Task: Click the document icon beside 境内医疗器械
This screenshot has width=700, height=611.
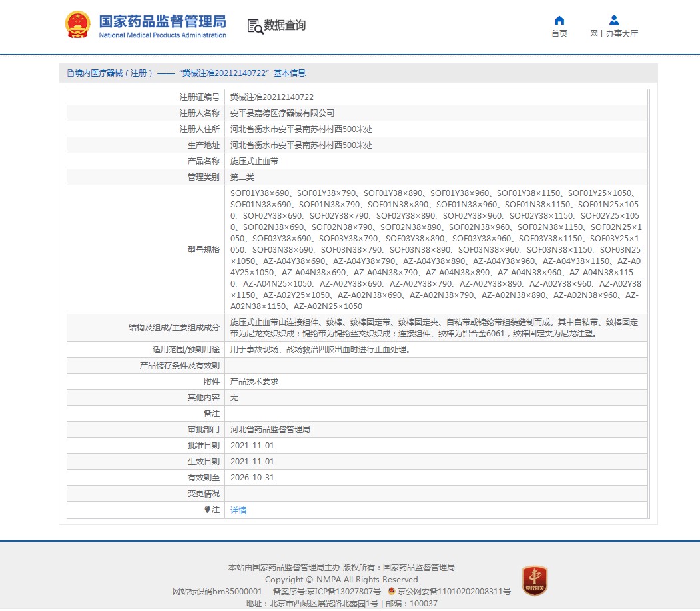Action: [x=71, y=73]
